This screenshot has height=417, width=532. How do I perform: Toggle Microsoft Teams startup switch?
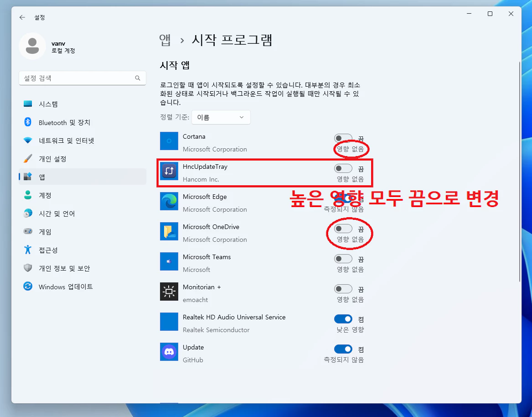tap(343, 259)
